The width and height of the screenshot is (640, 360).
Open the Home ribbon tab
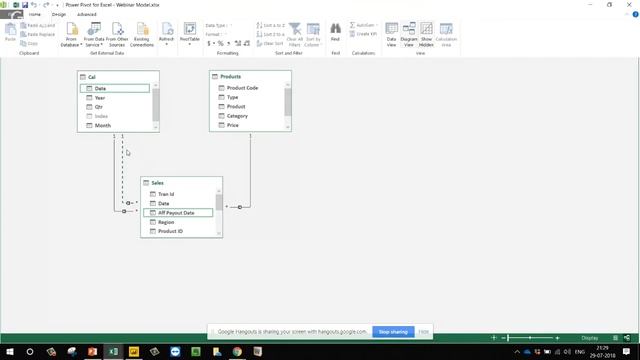(35, 14)
